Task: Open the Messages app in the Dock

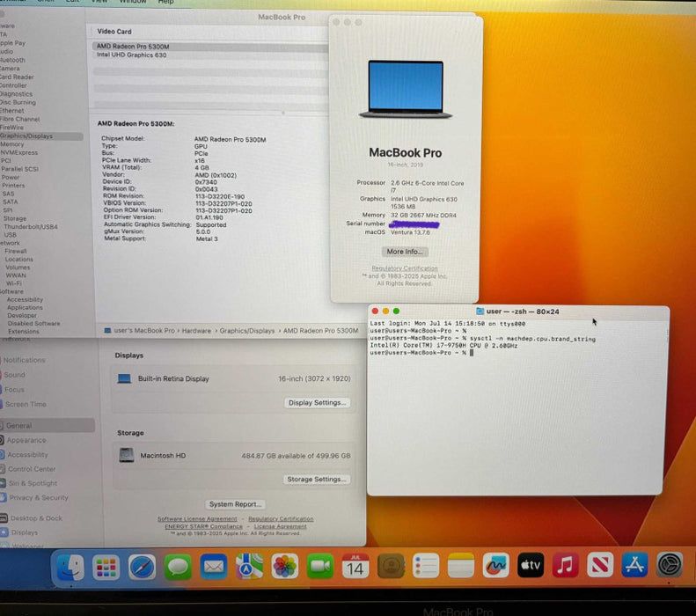Action: coord(178,568)
